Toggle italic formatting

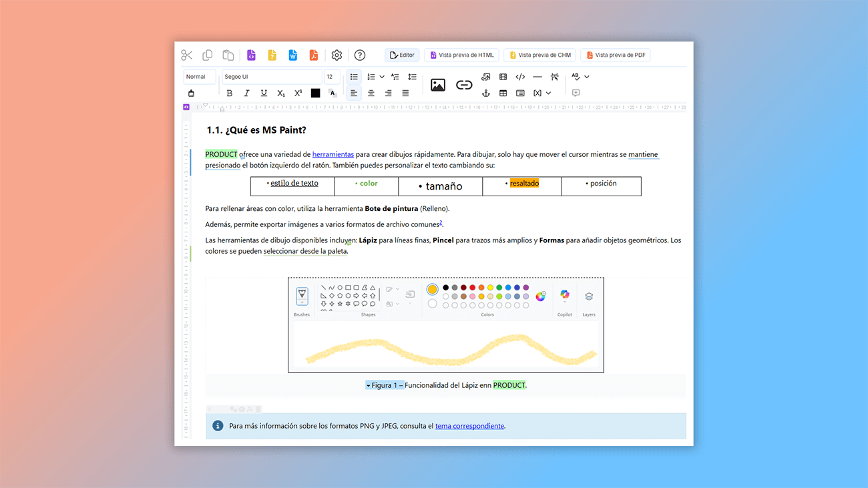pyautogui.click(x=246, y=93)
